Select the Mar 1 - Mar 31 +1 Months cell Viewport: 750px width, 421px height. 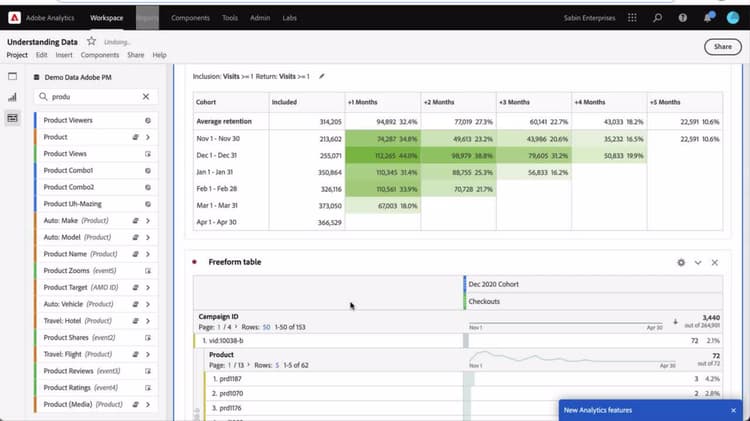tap(383, 206)
